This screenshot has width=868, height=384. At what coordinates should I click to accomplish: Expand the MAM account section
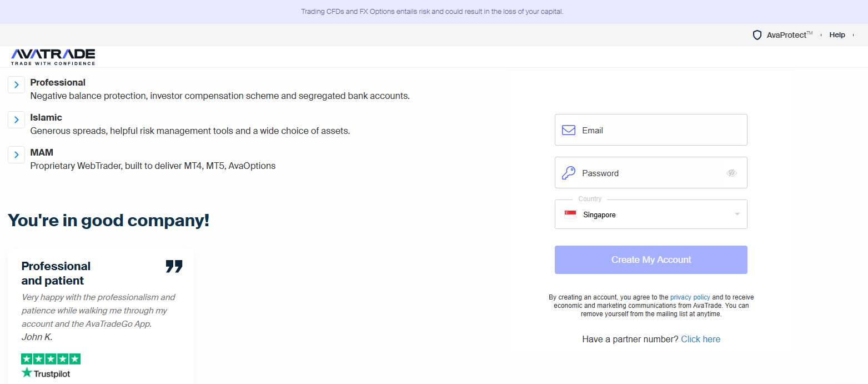pyautogui.click(x=16, y=154)
